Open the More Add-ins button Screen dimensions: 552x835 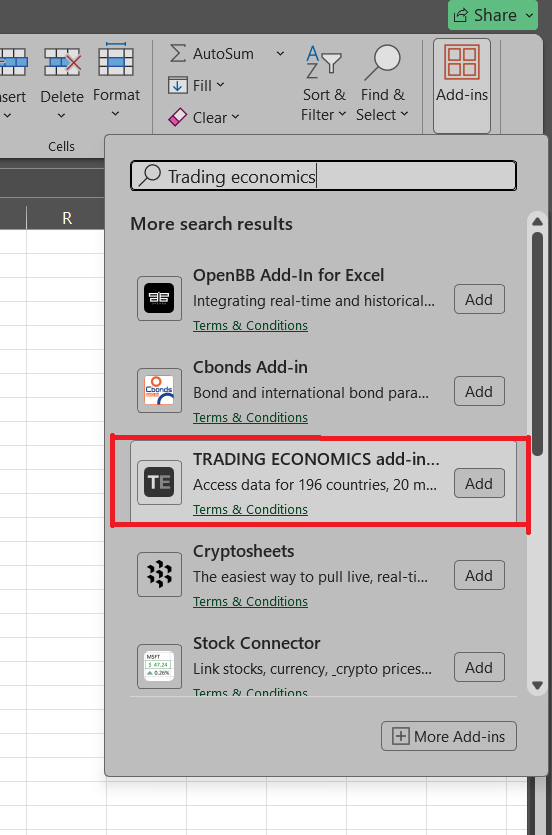449,736
